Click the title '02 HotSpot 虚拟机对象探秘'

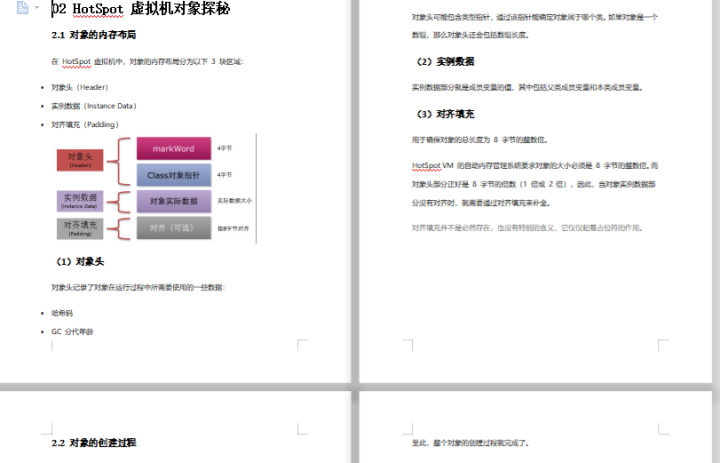coord(141,8)
